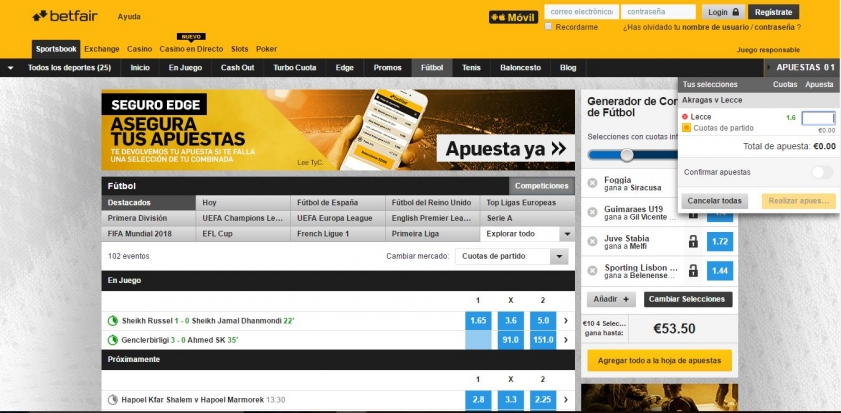Open Baloncesto in the navigation bar

[521, 68]
